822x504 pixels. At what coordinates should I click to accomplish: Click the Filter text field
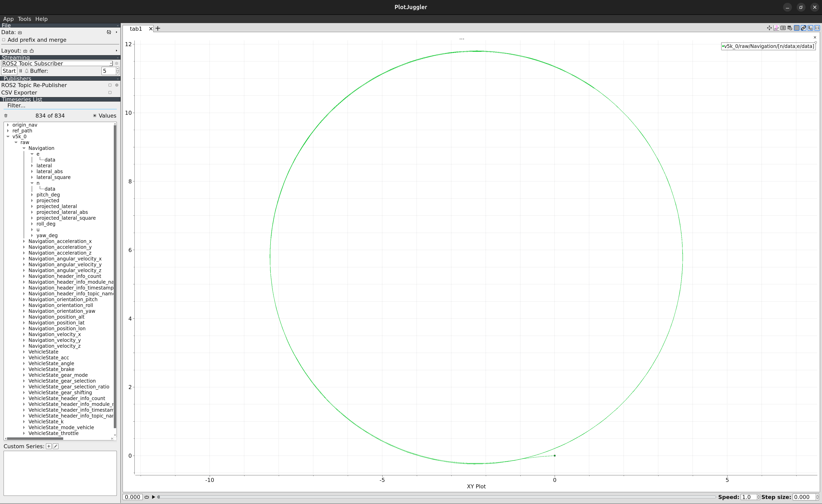click(x=60, y=105)
